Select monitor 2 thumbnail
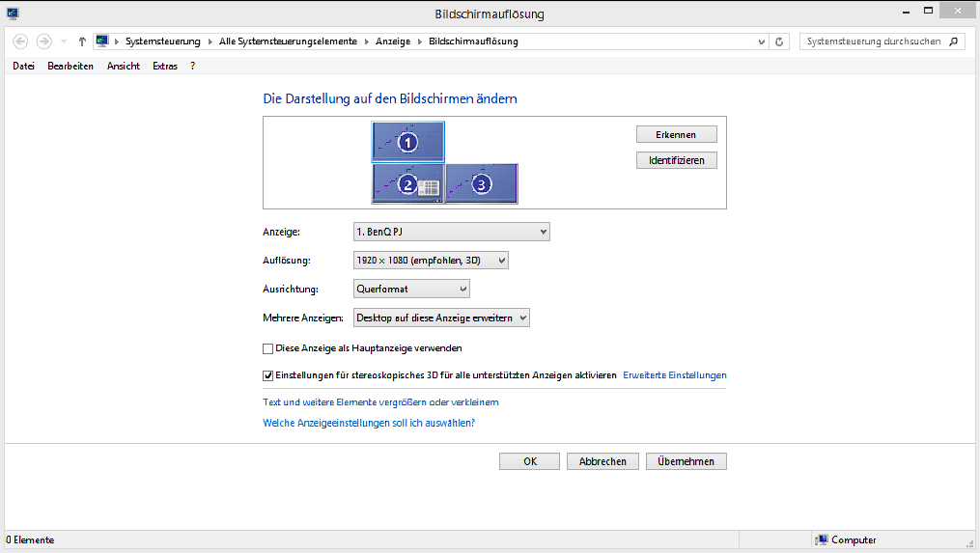 click(x=407, y=183)
